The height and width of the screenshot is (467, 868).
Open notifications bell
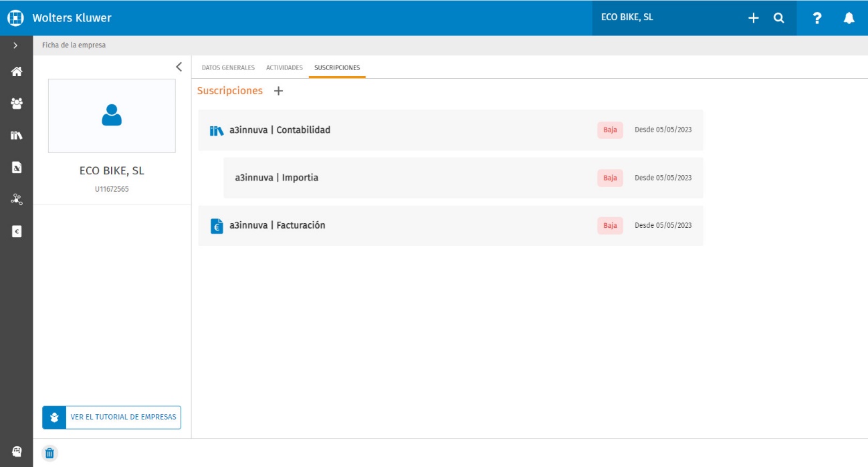[x=849, y=18]
